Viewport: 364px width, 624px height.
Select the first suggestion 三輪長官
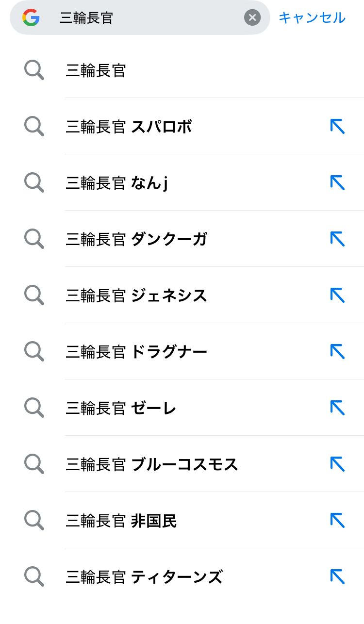[x=96, y=71]
